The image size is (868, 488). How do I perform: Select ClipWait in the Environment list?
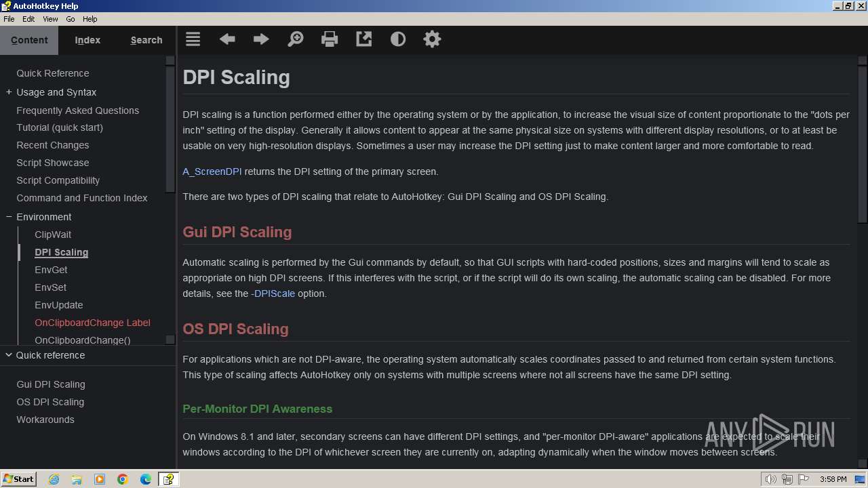(x=53, y=235)
